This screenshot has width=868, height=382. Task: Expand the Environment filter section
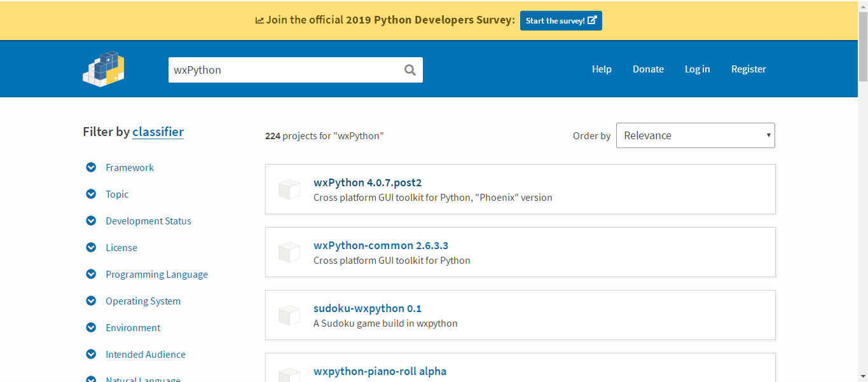pyautogui.click(x=133, y=328)
